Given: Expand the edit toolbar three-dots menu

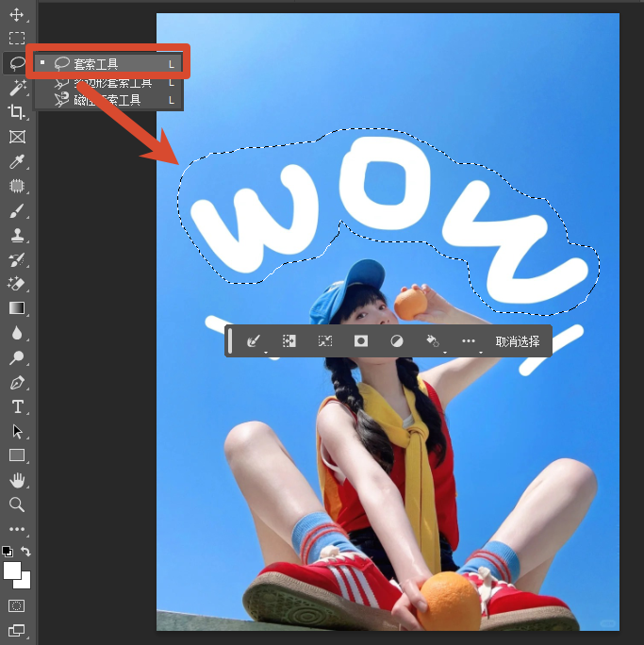Looking at the screenshot, I should [x=16, y=529].
